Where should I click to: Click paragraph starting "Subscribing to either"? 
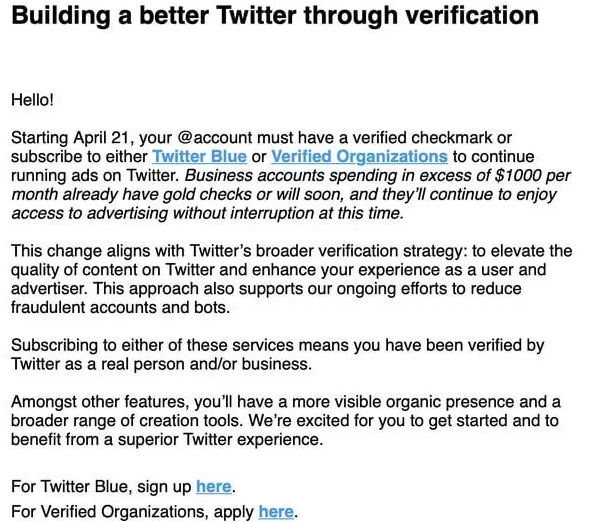(x=280, y=354)
